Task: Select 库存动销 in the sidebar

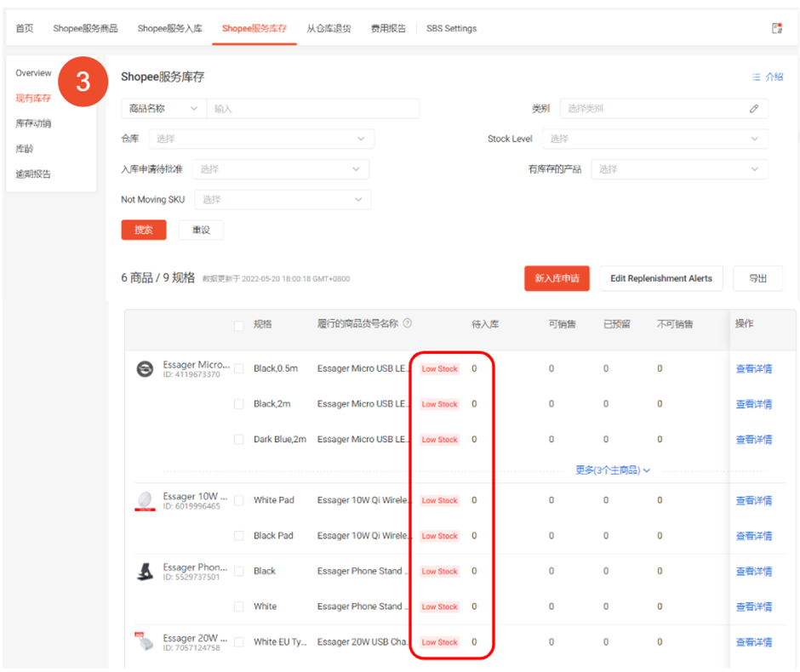Action: click(33, 123)
